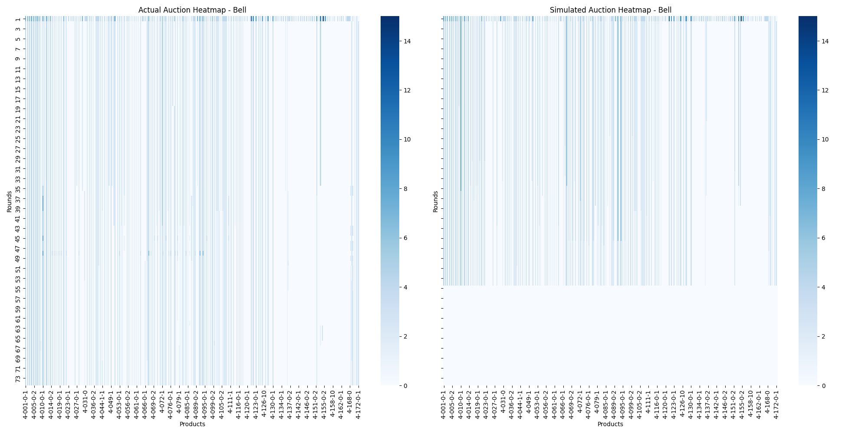Click round label 35 on the Actual heatmap

[x=18, y=189]
